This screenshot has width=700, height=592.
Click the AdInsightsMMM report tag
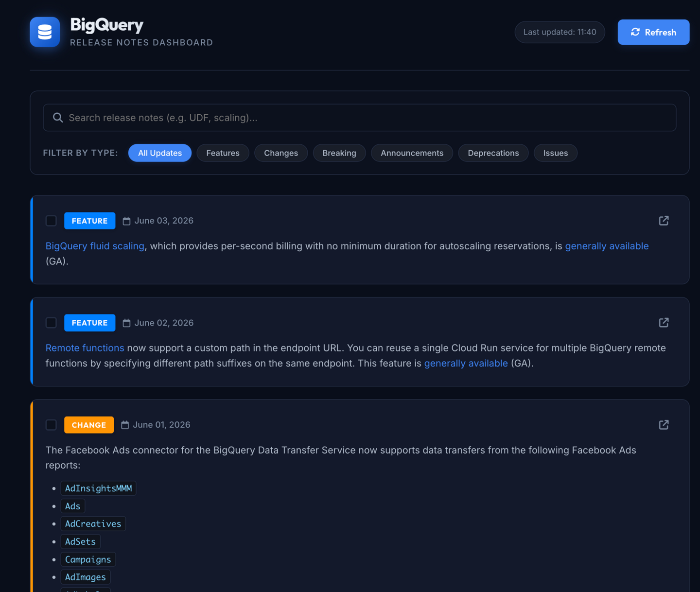coord(98,488)
